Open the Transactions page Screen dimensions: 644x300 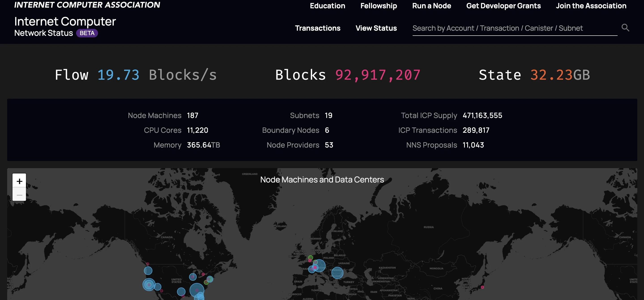click(318, 28)
